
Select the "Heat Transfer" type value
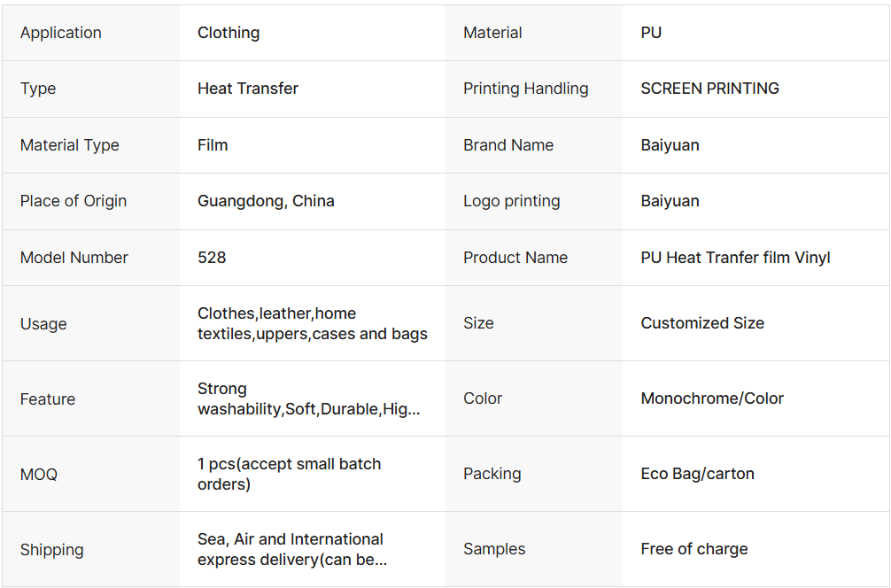248,89
